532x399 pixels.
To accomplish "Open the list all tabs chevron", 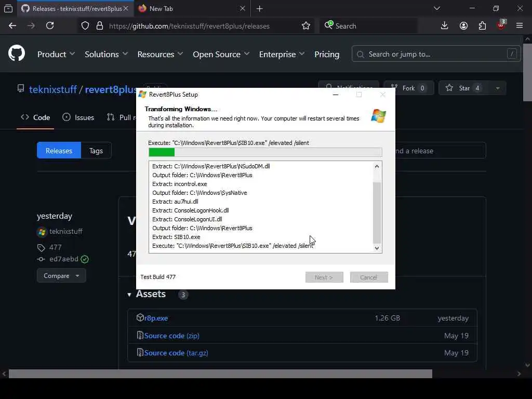I will (x=437, y=8).
